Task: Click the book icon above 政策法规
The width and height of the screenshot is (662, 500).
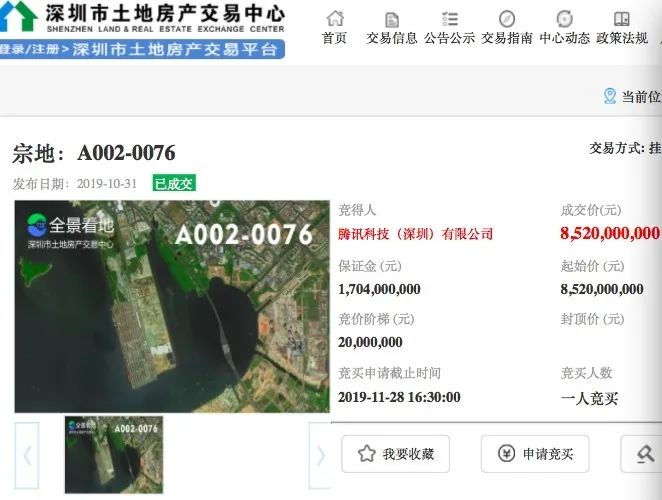Action: tap(622, 19)
